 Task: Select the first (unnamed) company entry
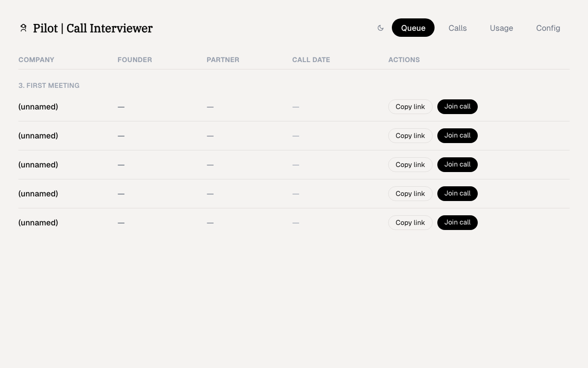[x=38, y=107]
